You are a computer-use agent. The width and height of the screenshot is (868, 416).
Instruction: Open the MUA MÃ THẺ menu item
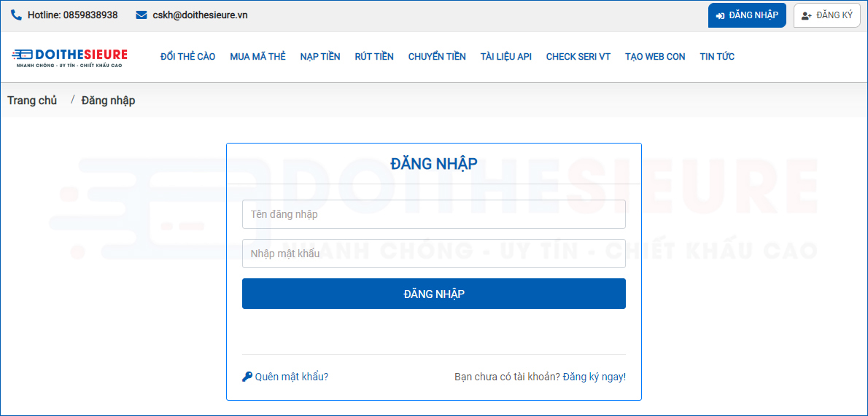[x=257, y=57]
